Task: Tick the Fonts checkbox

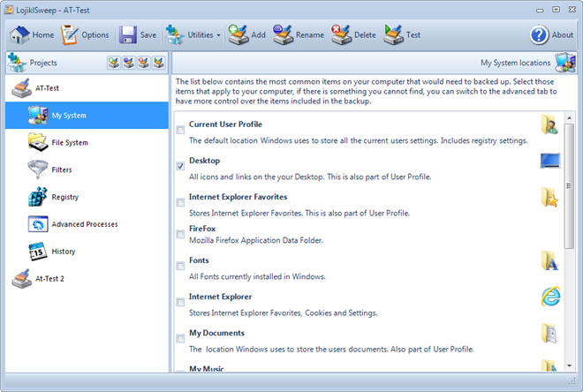Action: click(x=180, y=266)
